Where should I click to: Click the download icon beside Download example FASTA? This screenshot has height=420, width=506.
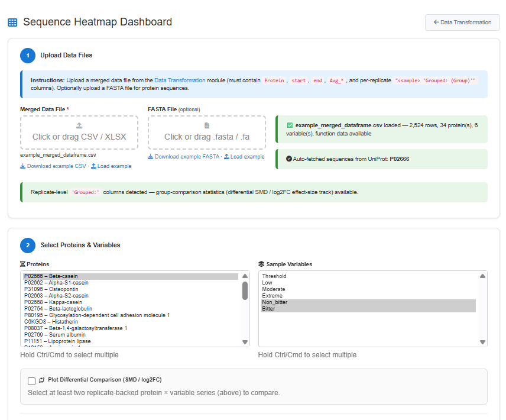pos(150,157)
